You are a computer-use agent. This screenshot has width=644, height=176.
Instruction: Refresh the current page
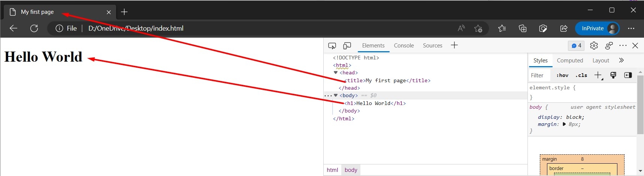(34, 28)
